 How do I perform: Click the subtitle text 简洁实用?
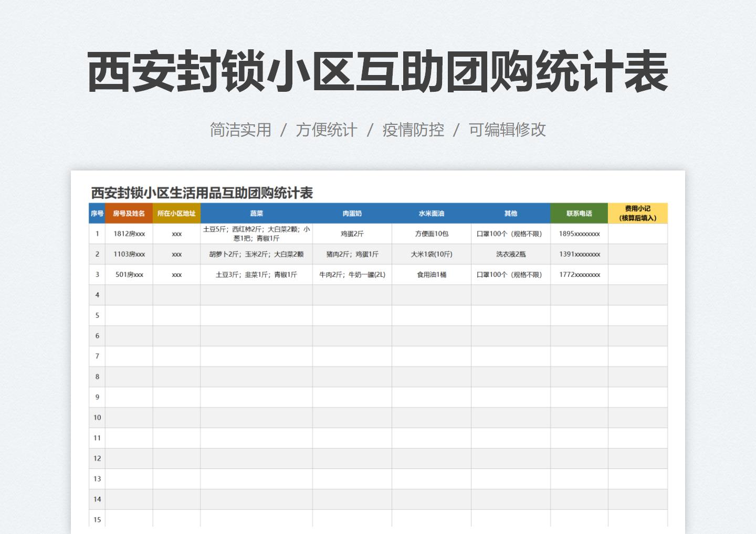(241, 130)
